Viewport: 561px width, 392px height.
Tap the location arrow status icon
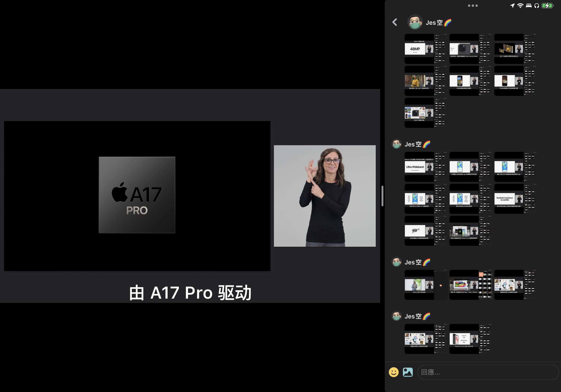pos(512,5)
